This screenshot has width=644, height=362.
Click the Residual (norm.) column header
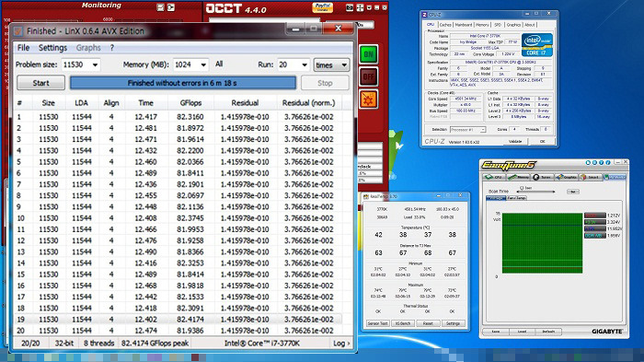[x=309, y=103]
